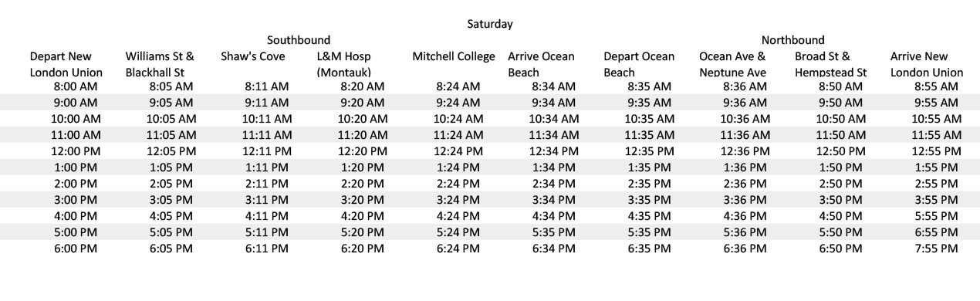
Task: Click the Shaw's Cove column header
Action: tap(253, 56)
